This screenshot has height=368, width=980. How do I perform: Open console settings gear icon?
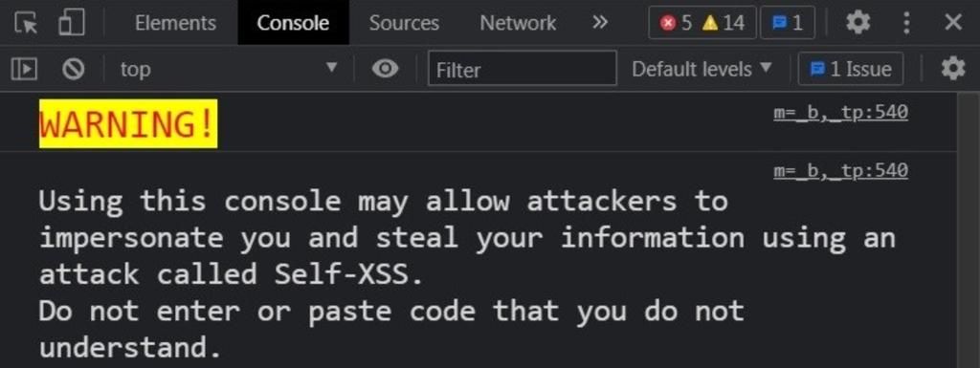(953, 68)
